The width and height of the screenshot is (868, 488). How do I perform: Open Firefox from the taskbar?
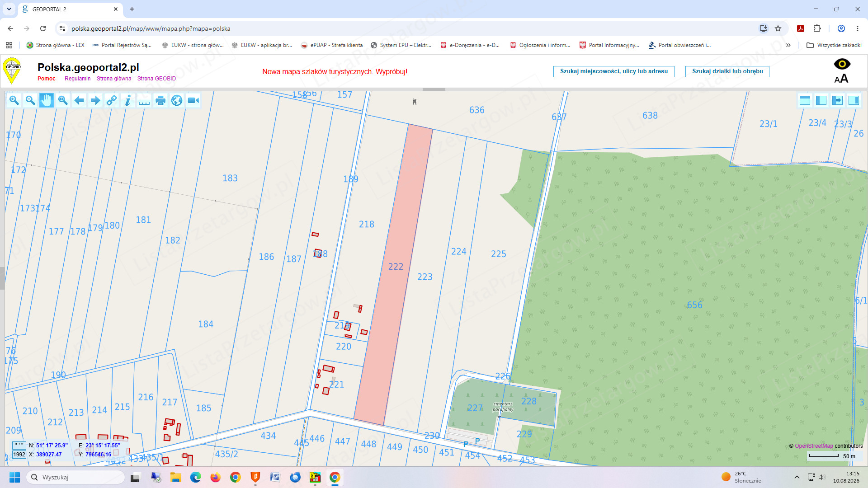[x=215, y=477]
